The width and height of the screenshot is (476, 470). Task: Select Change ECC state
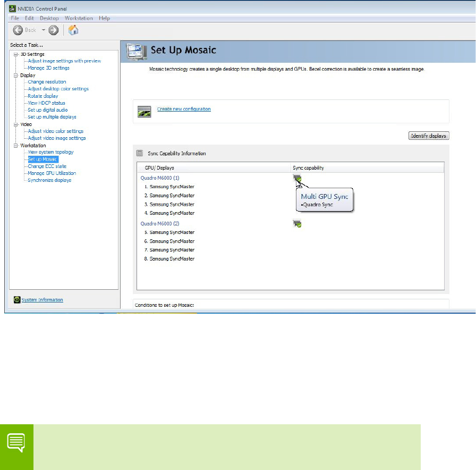click(47, 166)
